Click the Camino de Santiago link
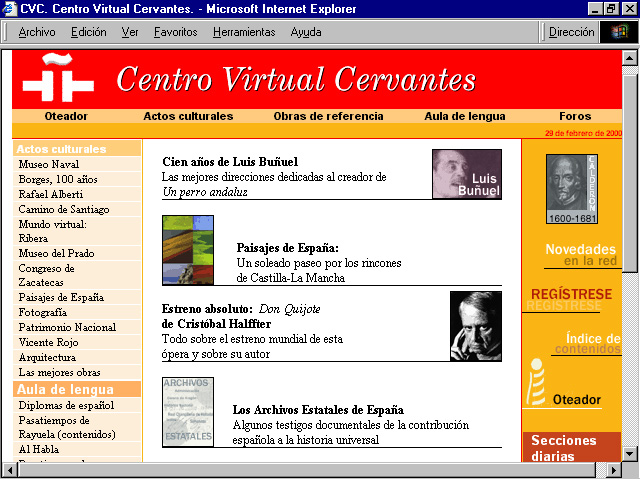 64,209
